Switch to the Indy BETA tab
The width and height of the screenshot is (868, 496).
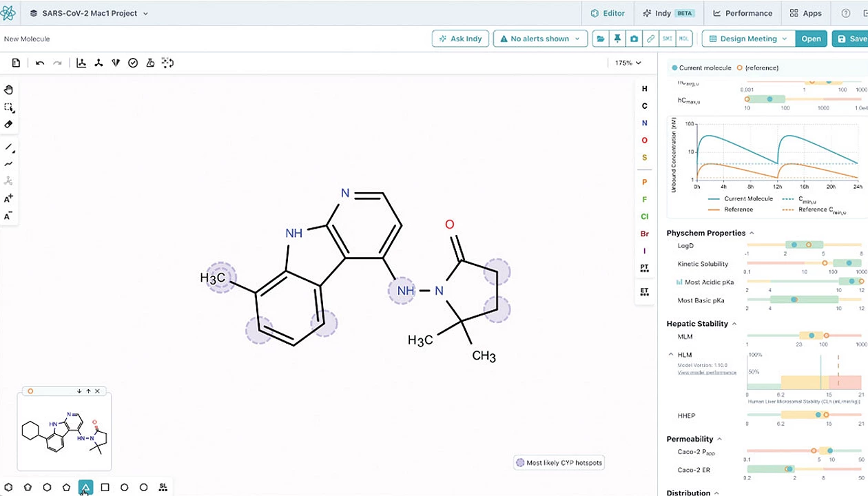668,13
